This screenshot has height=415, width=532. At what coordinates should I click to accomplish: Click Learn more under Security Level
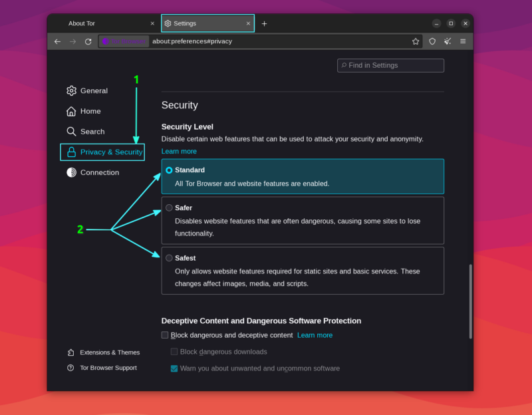point(178,151)
